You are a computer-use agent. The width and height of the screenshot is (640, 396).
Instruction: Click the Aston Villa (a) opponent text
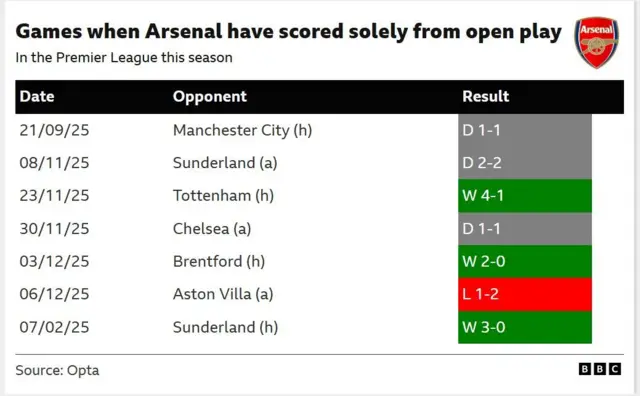click(223, 294)
